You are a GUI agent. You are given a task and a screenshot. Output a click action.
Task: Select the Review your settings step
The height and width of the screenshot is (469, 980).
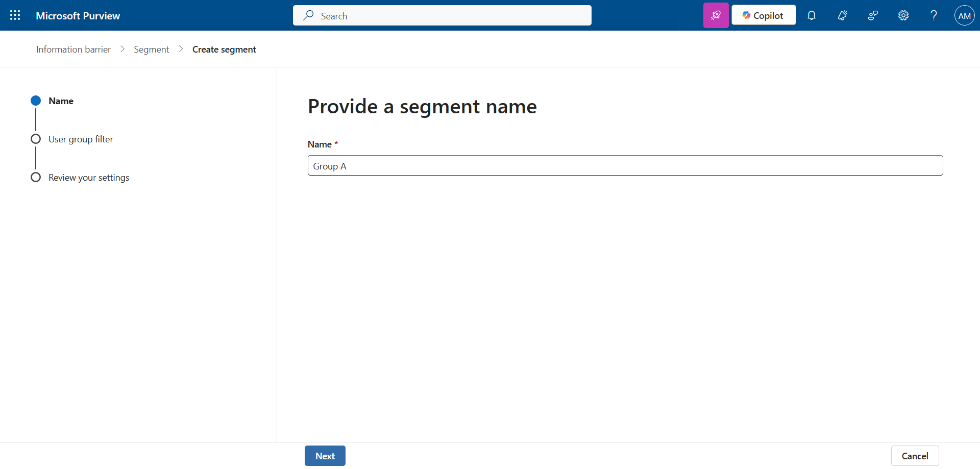click(89, 178)
